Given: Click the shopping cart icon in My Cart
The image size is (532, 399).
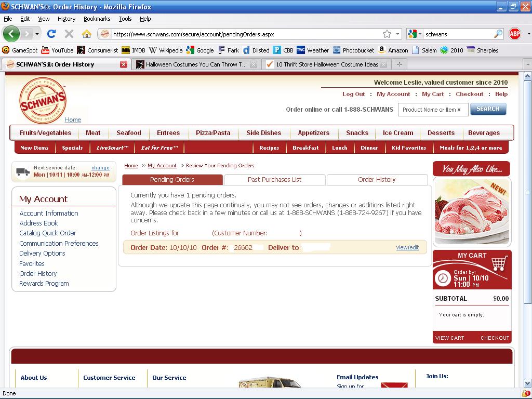Looking at the screenshot, I should coord(499,262).
